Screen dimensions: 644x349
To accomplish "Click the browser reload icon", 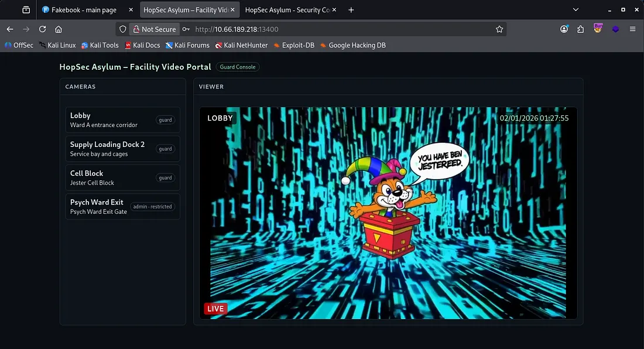I will tap(42, 29).
